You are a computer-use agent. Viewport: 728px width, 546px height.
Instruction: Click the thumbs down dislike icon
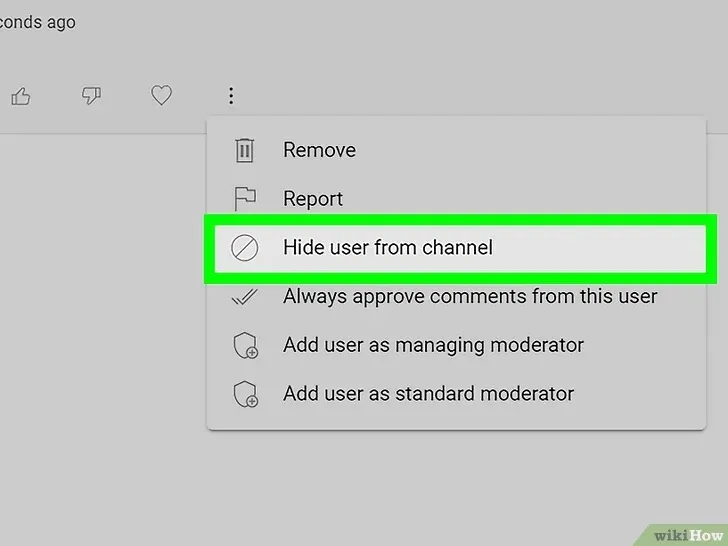tap(91, 96)
